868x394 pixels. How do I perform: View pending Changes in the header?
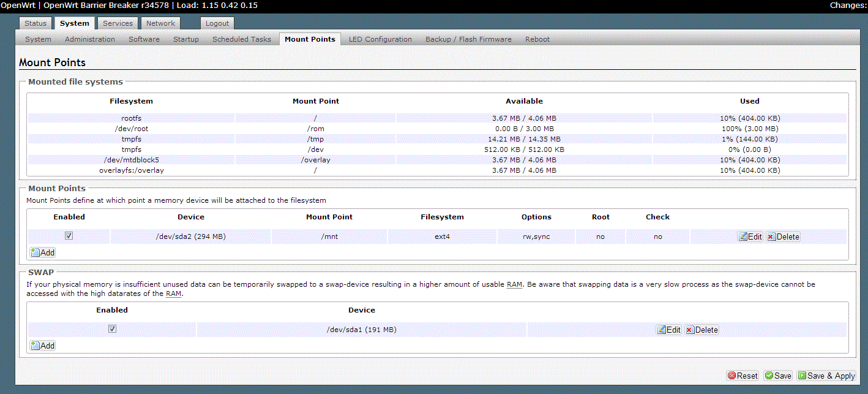click(848, 6)
